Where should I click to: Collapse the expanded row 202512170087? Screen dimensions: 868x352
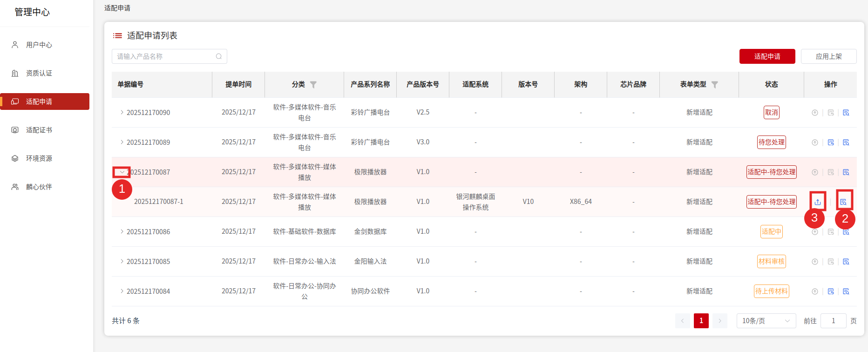pyautogui.click(x=122, y=172)
